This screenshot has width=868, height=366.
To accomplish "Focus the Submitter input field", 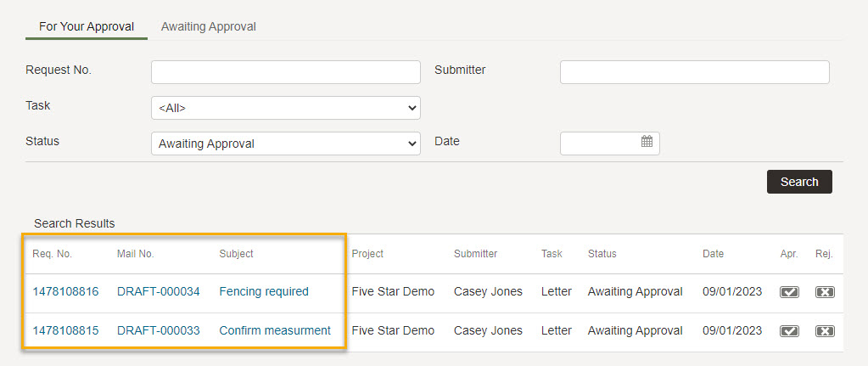I will point(695,72).
